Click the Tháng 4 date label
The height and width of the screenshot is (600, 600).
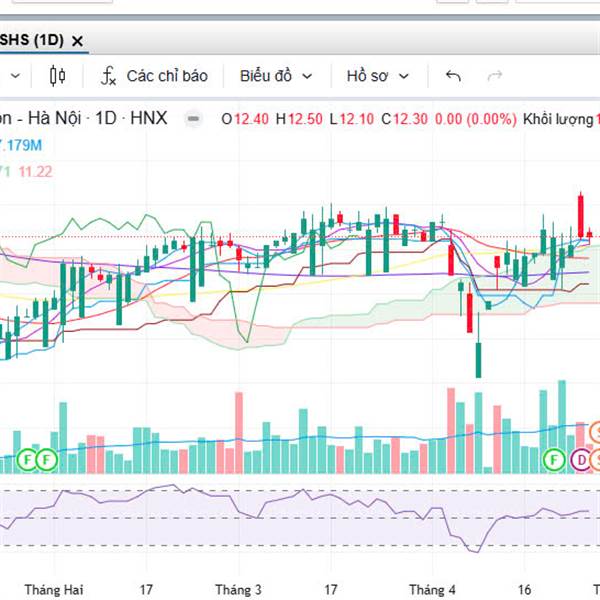(x=432, y=590)
